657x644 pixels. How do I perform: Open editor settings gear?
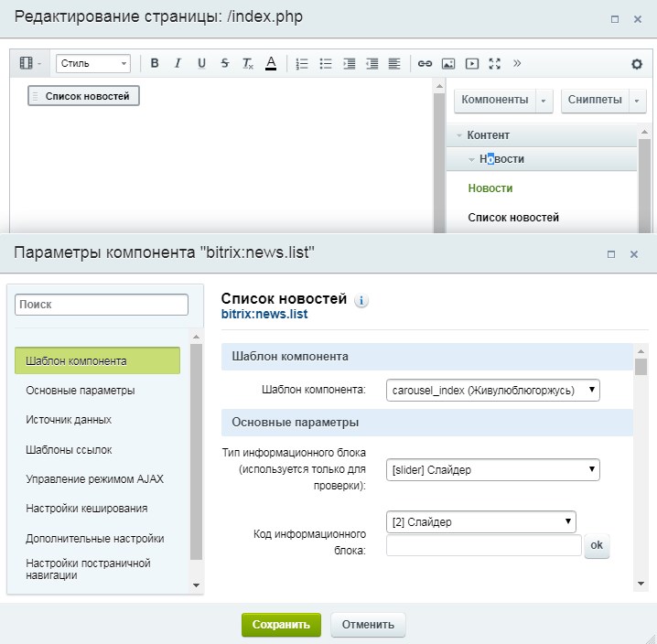[x=637, y=63]
